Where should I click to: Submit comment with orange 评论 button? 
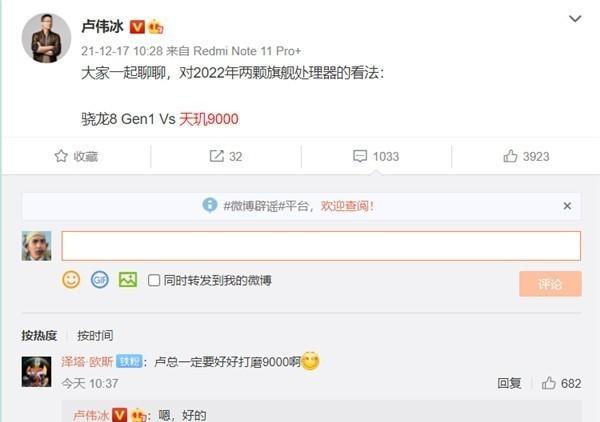tap(550, 284)
